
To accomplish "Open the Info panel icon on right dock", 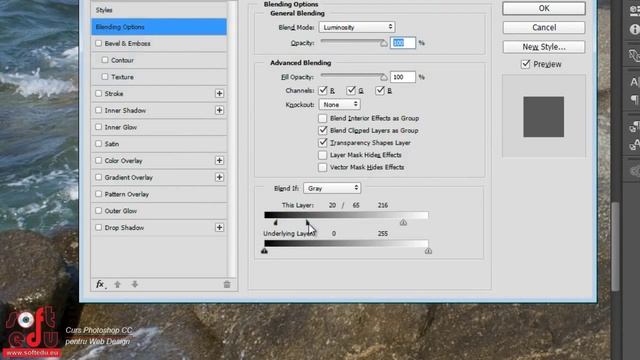I will [634, 29].
